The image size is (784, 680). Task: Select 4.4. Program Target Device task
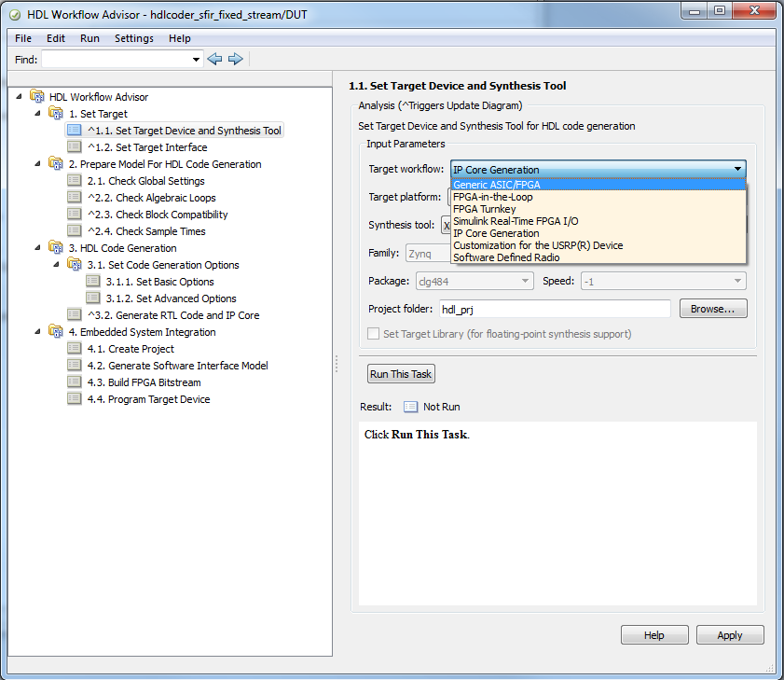[x=148, y=399]
